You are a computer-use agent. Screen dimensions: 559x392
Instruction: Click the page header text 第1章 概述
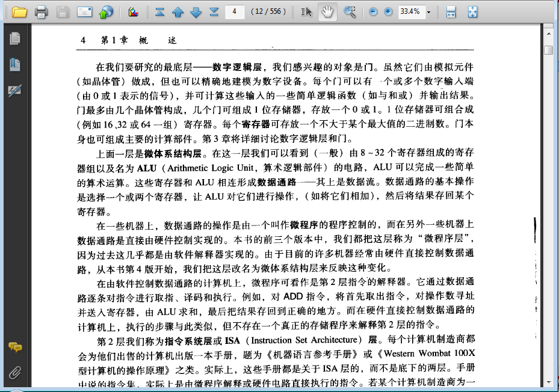138,40
